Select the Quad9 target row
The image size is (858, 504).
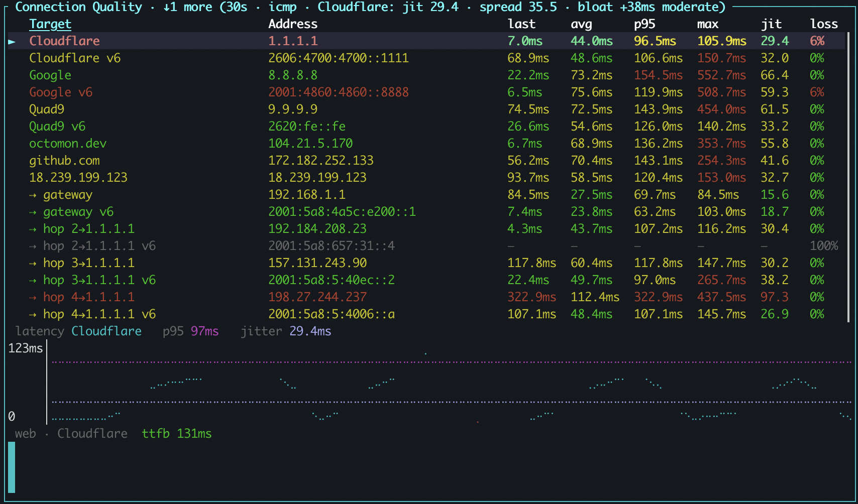(426, 109)
